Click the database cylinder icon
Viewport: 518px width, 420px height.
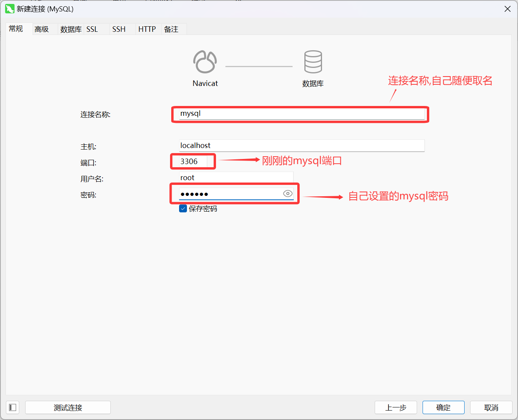pyautogui.click(x=313, y=62)
